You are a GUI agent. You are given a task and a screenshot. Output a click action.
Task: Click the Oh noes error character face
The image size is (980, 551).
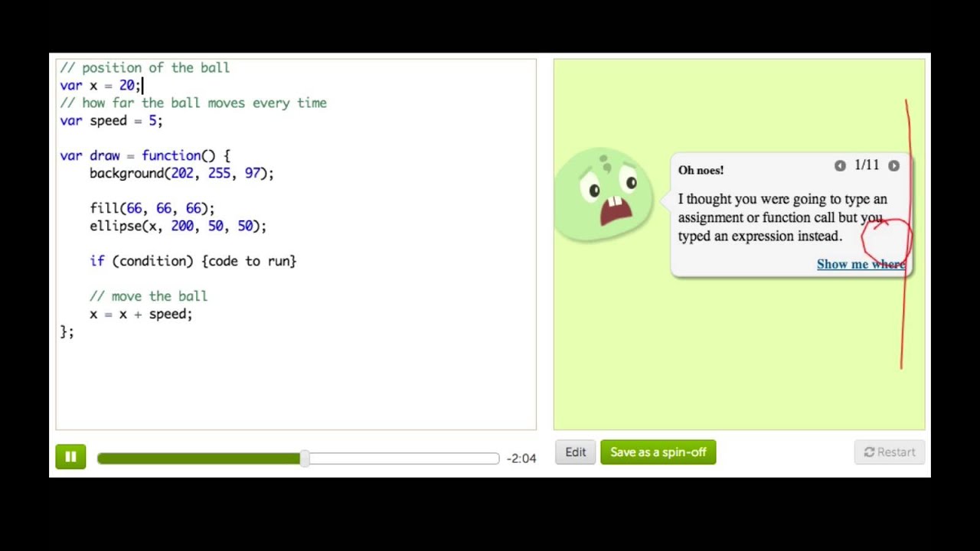[603, 195]
